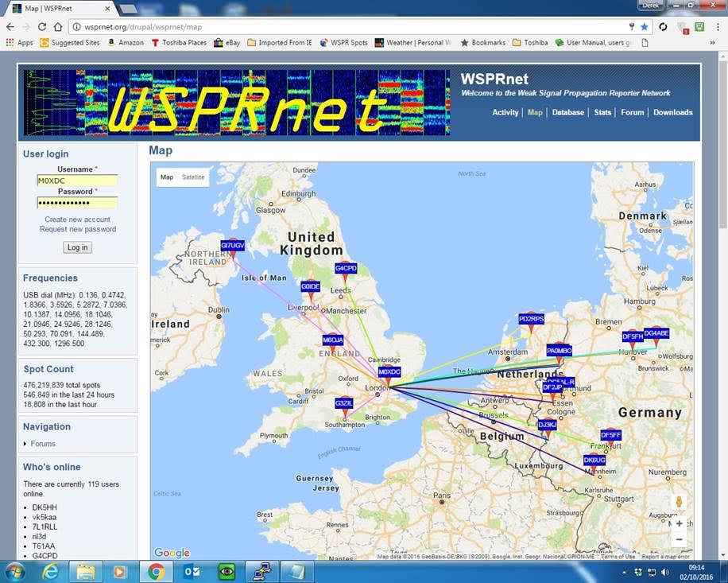Switch map type to Satellite
This screenshot has height=583, width=728.
193,177
